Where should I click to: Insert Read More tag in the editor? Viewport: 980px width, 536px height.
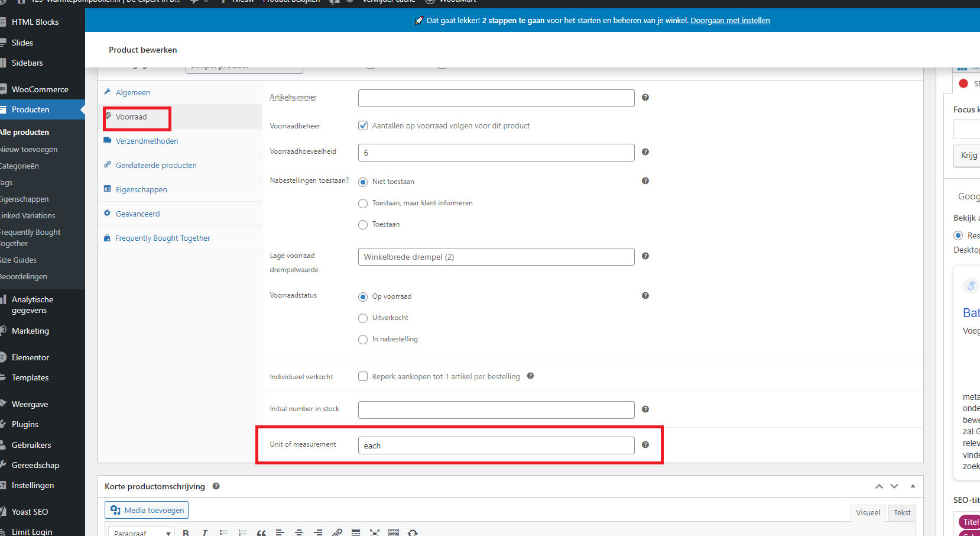click(356, 532)
